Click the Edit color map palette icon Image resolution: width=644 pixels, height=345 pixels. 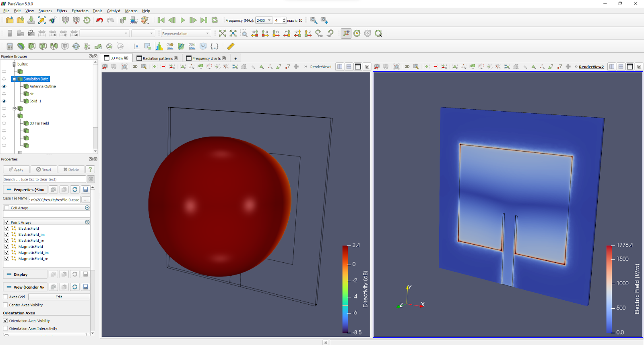click(x=145, y=20)
